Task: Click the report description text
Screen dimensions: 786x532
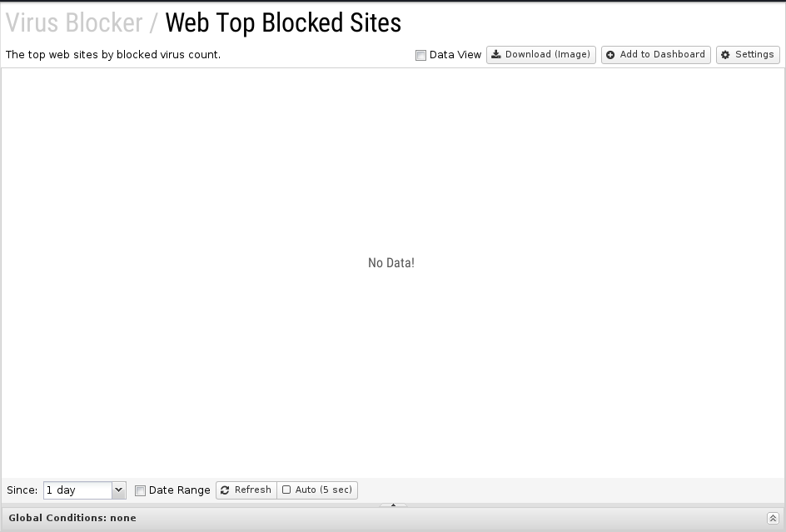Action: (x=112, y=55)
